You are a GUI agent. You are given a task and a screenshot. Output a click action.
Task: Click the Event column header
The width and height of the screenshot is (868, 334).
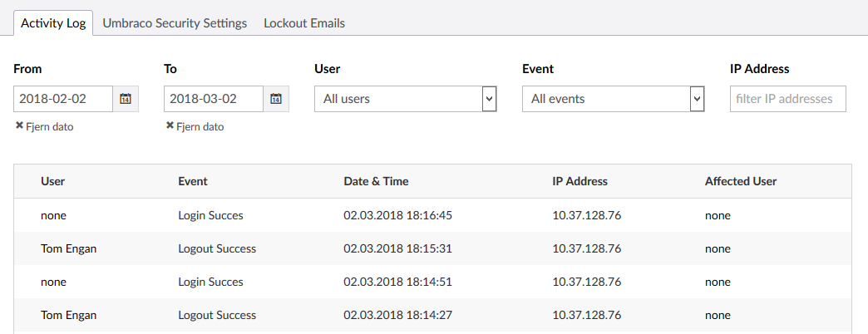193,181
